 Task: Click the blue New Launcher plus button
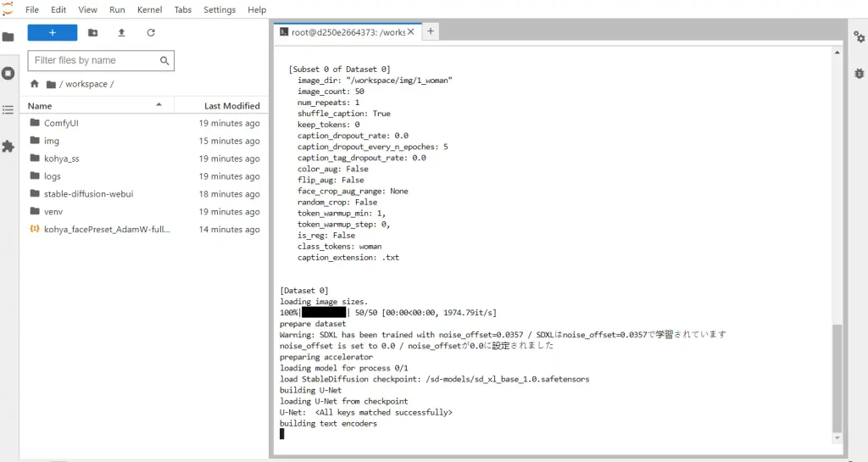(52, 32)
